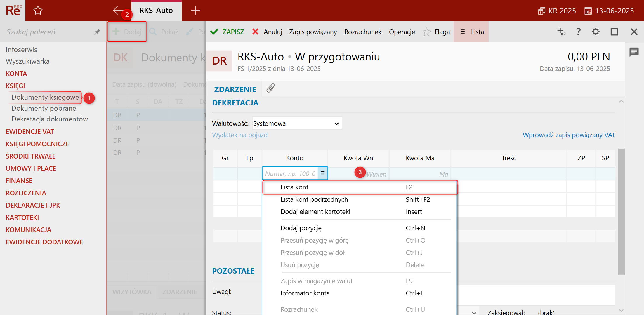Click the Uwagi text field
Viewport: 644px width, 315px height.
tap(535, 295)
